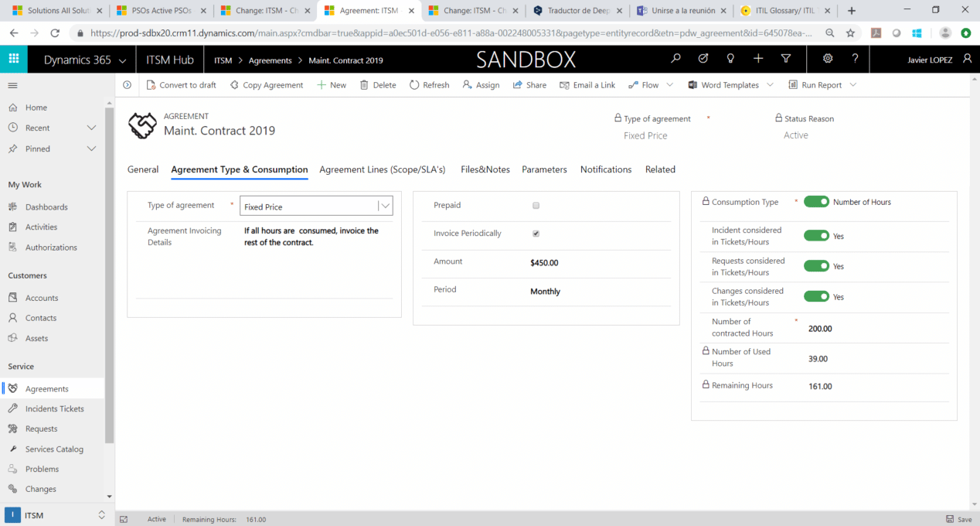This screenshot has height=526, width=980.
Task: Toggle Requests considered in Tickets/Hours switch
Action: (816, 266)
